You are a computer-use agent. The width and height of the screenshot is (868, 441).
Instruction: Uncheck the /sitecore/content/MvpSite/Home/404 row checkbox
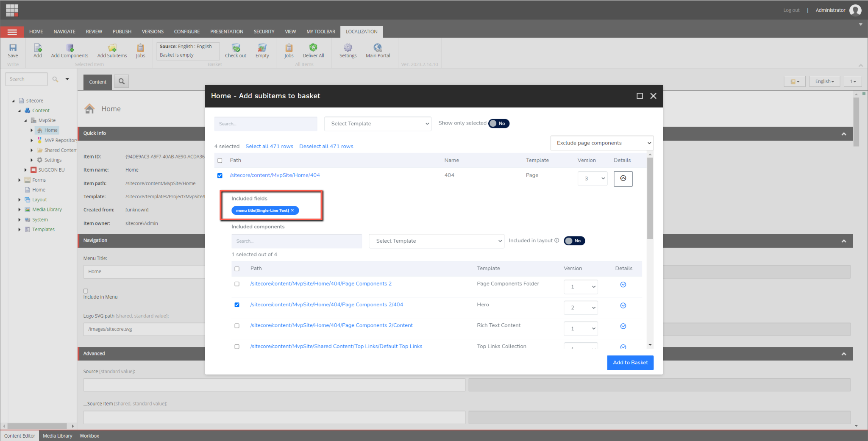pos(220,175)
